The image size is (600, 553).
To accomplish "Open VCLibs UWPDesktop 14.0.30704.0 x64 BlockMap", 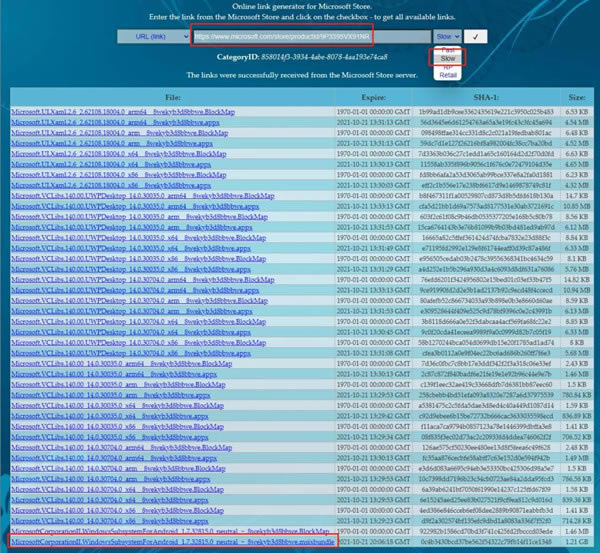I will tap(139, 322).
